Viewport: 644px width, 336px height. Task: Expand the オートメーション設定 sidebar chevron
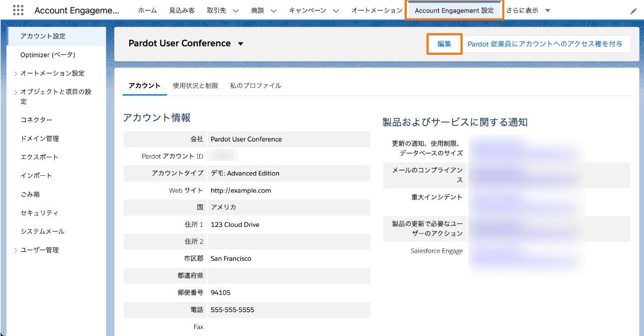[x=15, y=74]
